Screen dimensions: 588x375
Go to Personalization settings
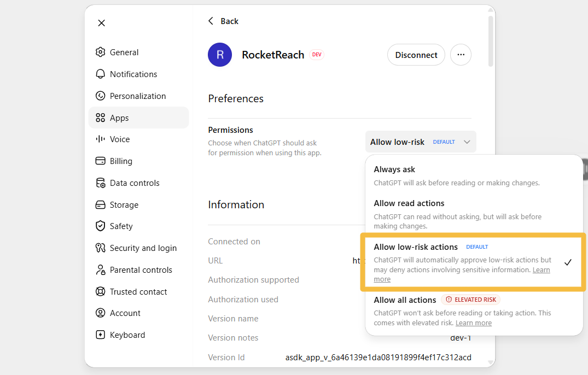click(138, 96)
